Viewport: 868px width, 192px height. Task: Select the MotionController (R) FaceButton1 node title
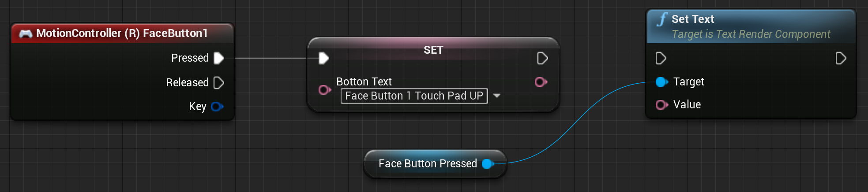coord(122,33)
